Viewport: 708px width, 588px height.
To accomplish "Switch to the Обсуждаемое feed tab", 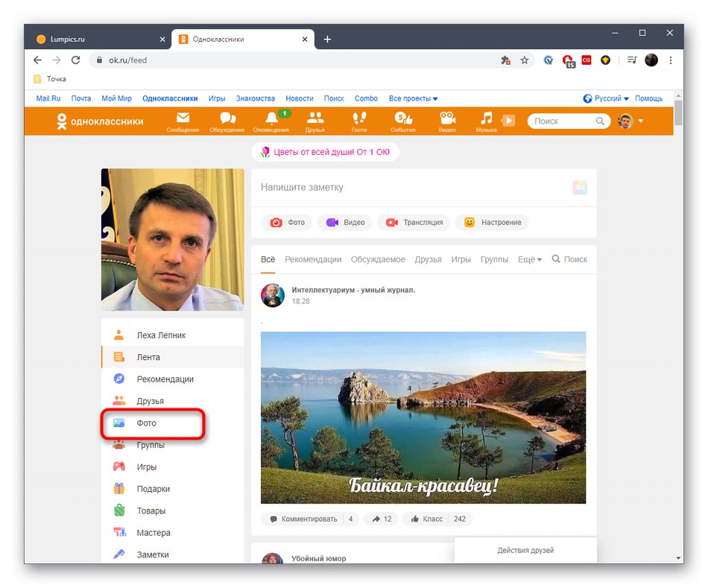I will pos(378,259).
